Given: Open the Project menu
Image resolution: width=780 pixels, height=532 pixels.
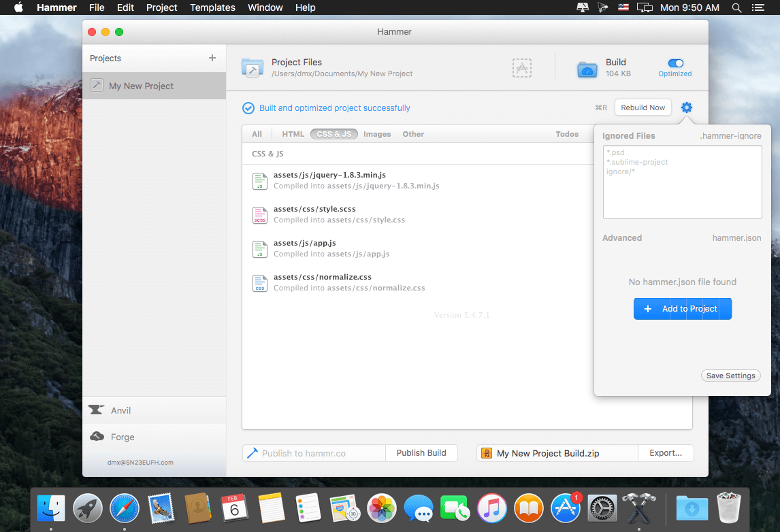Looking at the screenshot, I should 162,7.
